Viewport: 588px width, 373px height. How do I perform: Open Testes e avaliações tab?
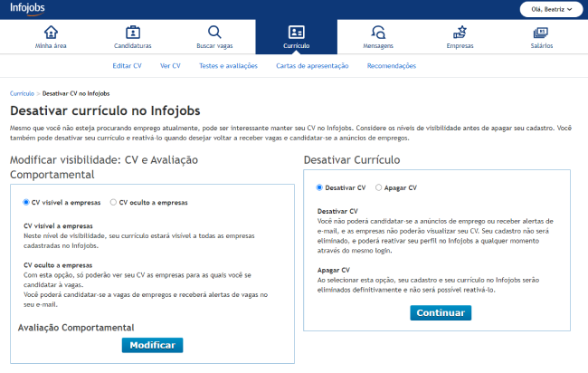coord(228,66)
